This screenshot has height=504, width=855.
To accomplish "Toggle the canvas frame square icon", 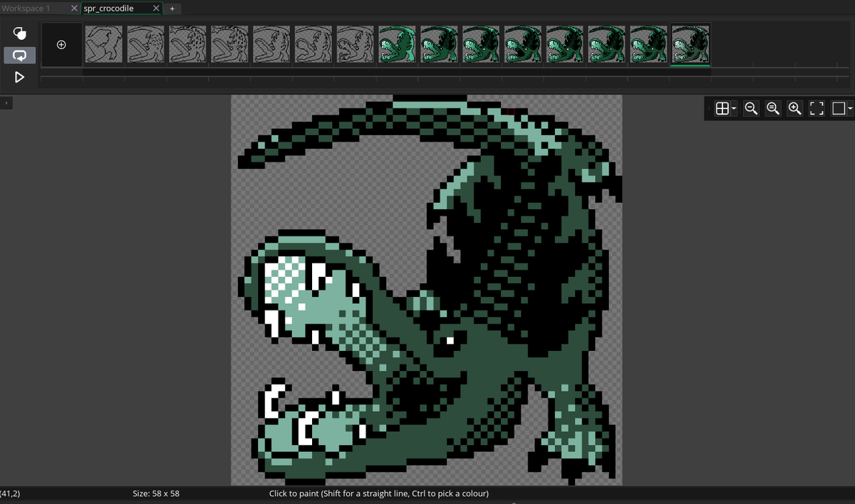I will pos(839,108).
